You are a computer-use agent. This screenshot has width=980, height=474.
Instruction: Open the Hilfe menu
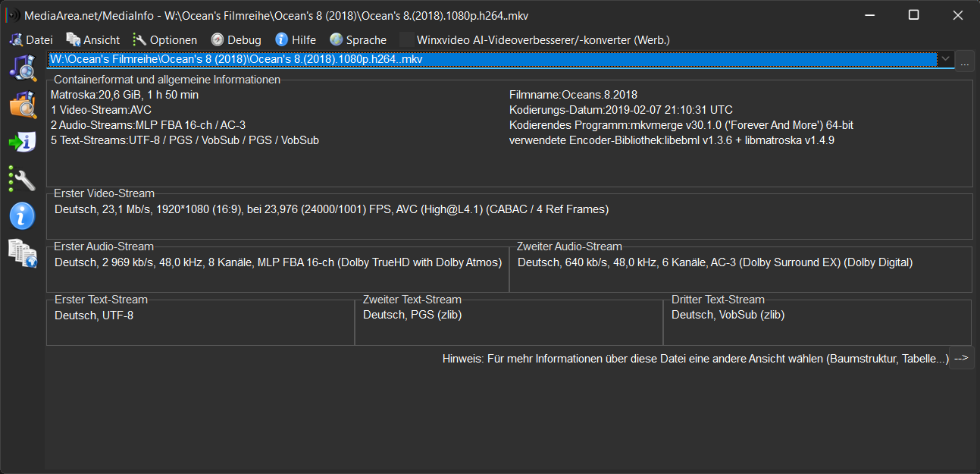tap(296, 40)
